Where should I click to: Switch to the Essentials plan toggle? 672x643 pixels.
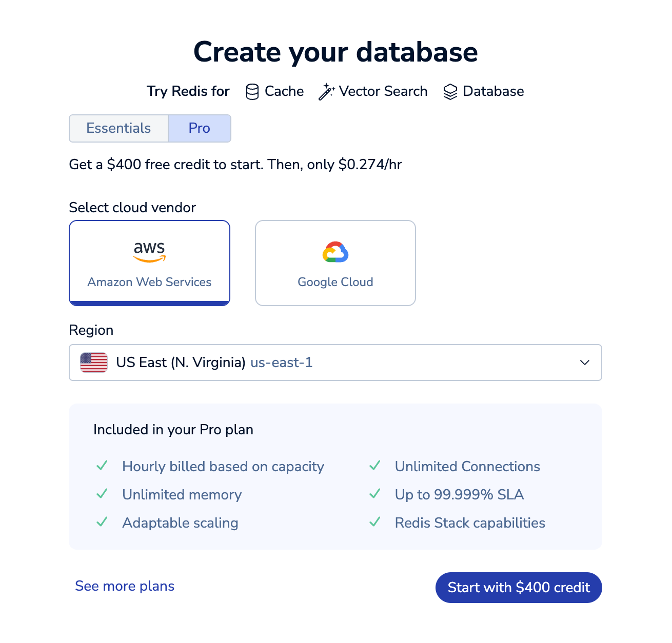coord(118,128)
